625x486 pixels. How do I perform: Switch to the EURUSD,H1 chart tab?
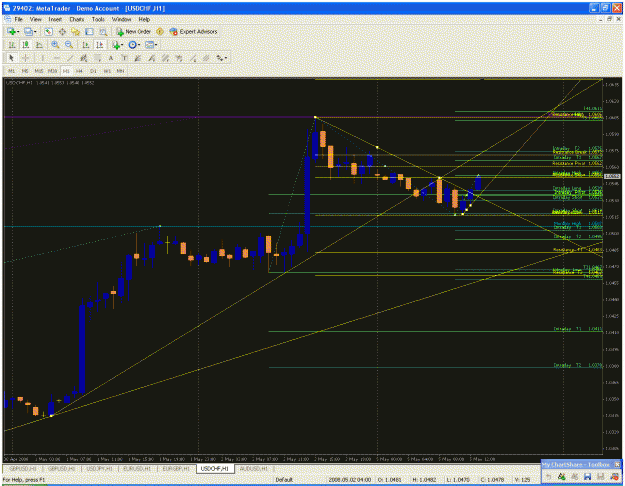click(136, 469)
